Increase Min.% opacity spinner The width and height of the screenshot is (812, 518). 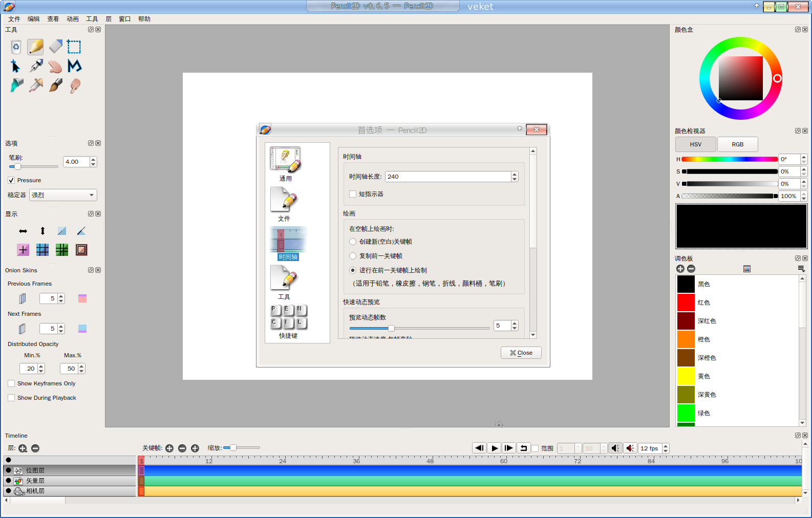pos(41,366)
